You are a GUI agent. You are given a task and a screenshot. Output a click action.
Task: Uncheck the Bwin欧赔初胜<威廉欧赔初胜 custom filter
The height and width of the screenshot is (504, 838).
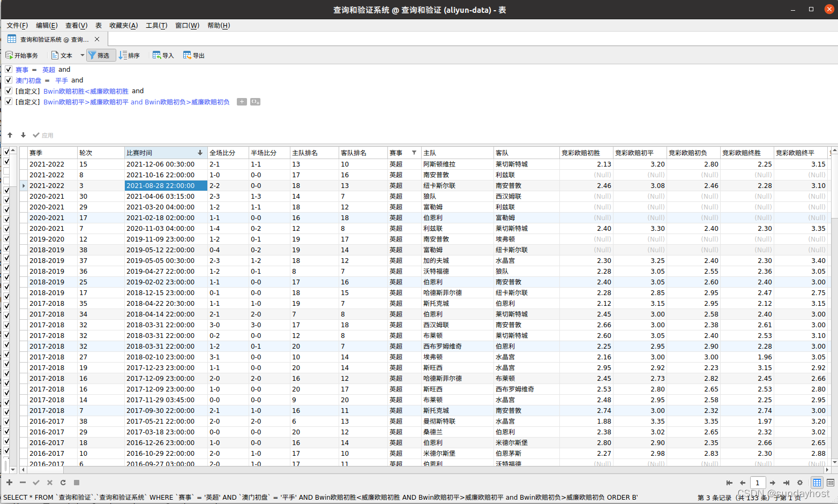tap(9, 91)
